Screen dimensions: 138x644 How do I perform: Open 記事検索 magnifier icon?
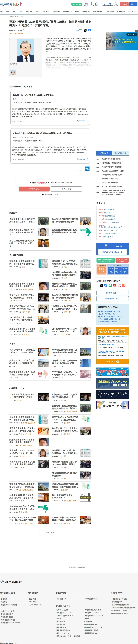point(104,4)
